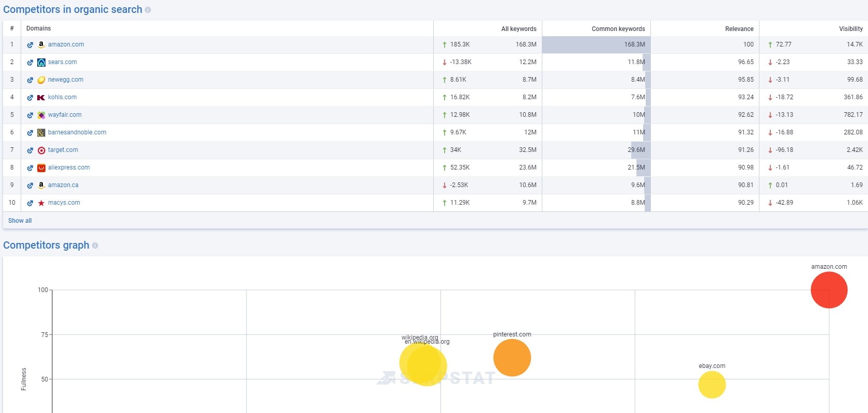Click the amazon.com favicon

tap(41, 45)
